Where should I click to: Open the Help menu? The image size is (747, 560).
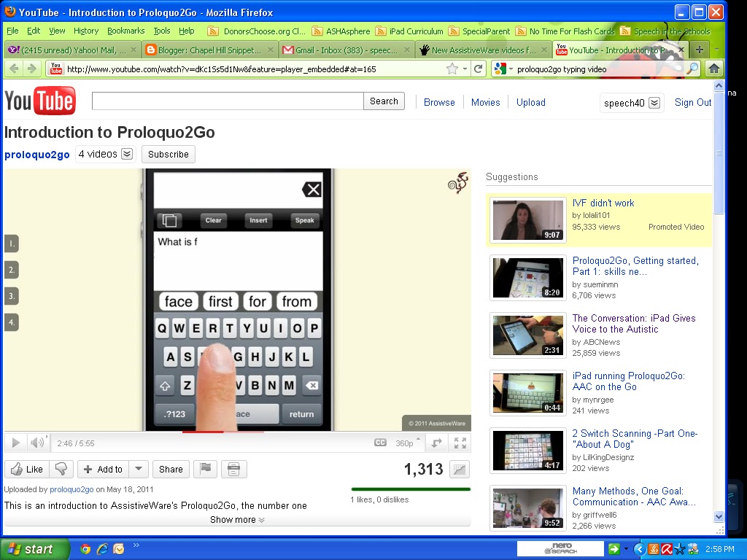click(186, 31)
